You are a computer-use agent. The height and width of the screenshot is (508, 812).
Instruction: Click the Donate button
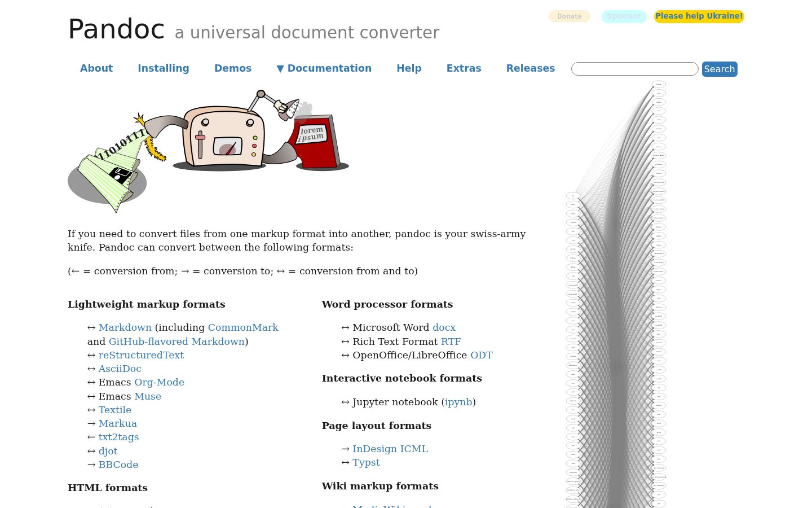pyautogui.click(x=570, y=16)
